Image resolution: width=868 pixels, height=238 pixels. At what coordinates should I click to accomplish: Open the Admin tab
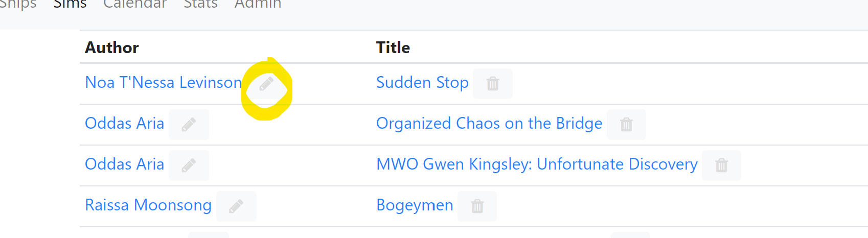coord(258,4)
